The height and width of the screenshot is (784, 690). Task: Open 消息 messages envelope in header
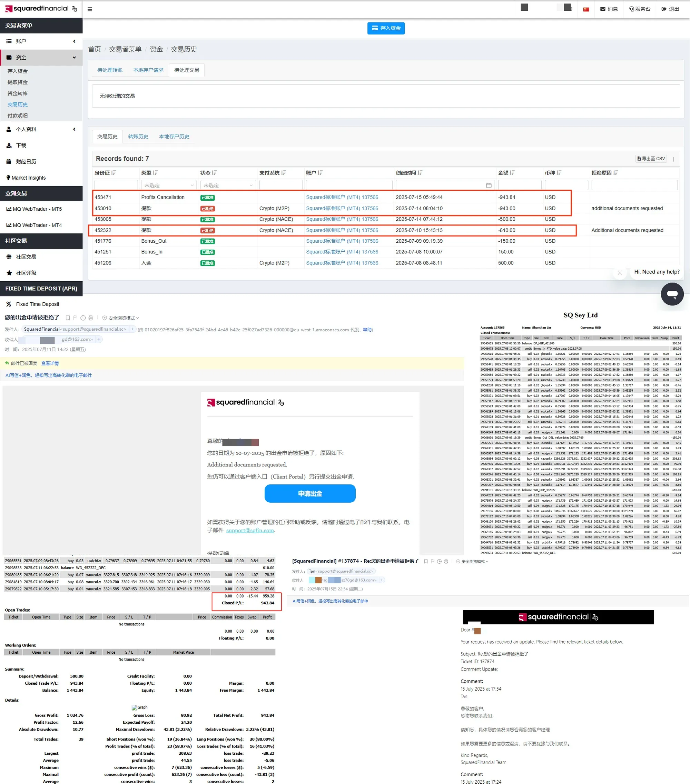click(609, 9)
